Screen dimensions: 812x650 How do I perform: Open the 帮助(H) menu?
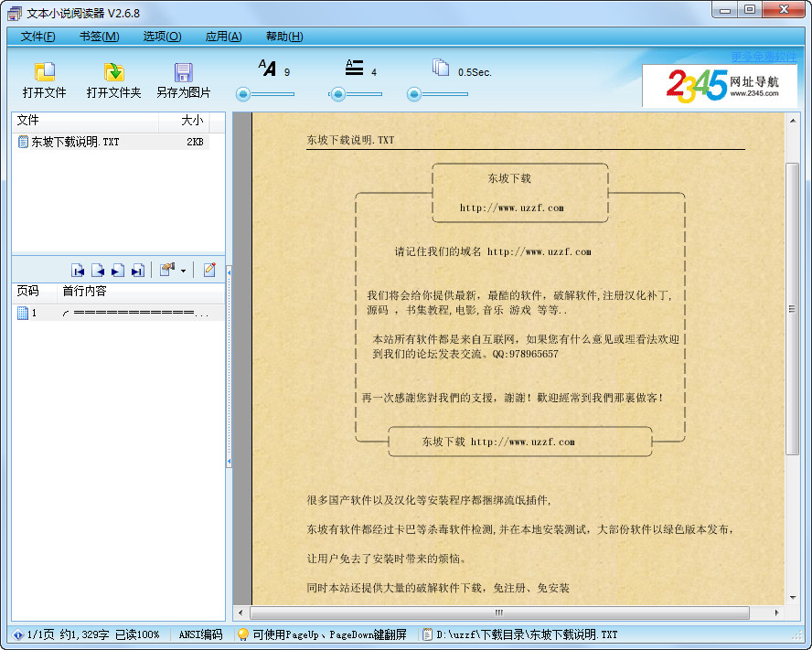(x=284, y=37)
